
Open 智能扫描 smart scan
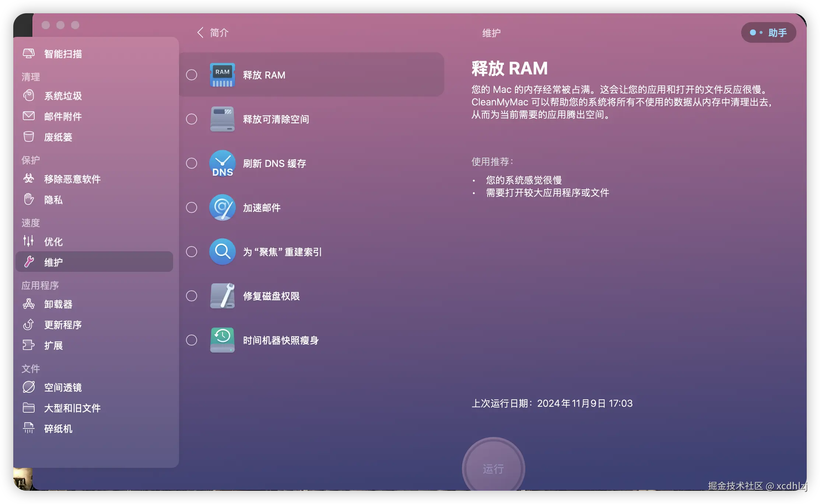tap(63, 54)
